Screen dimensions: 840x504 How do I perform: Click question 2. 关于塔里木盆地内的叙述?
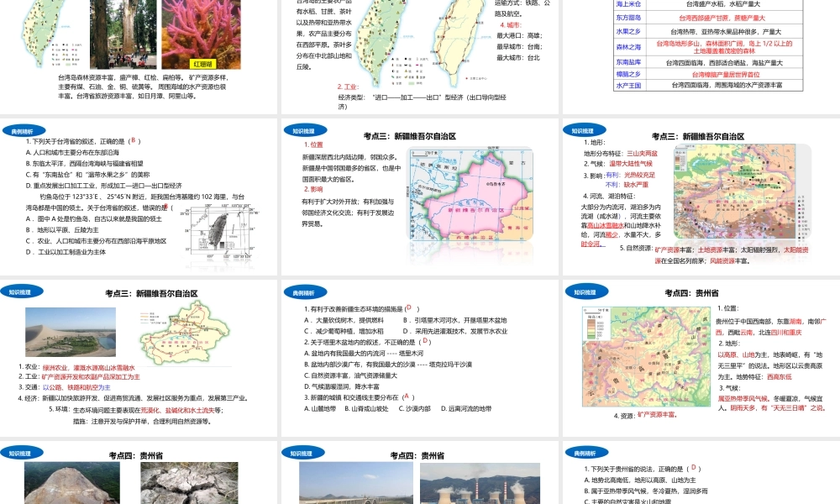(368, 342)
